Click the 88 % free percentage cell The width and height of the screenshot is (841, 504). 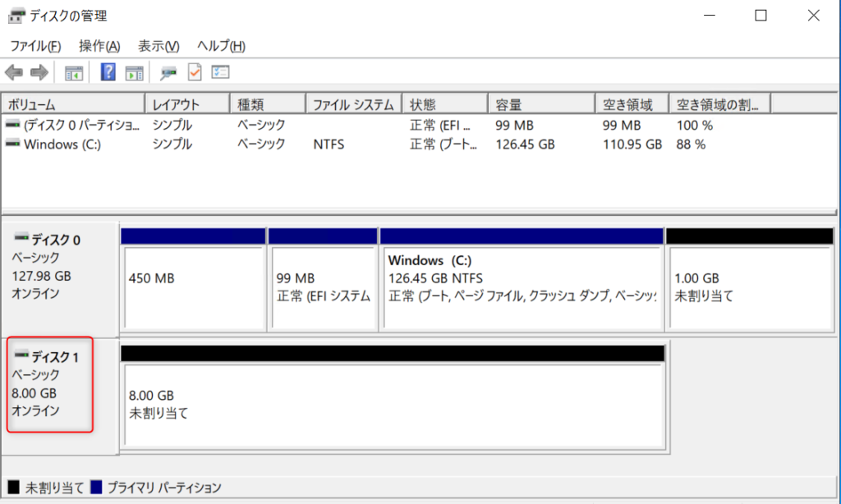click(x=691, y=144)
